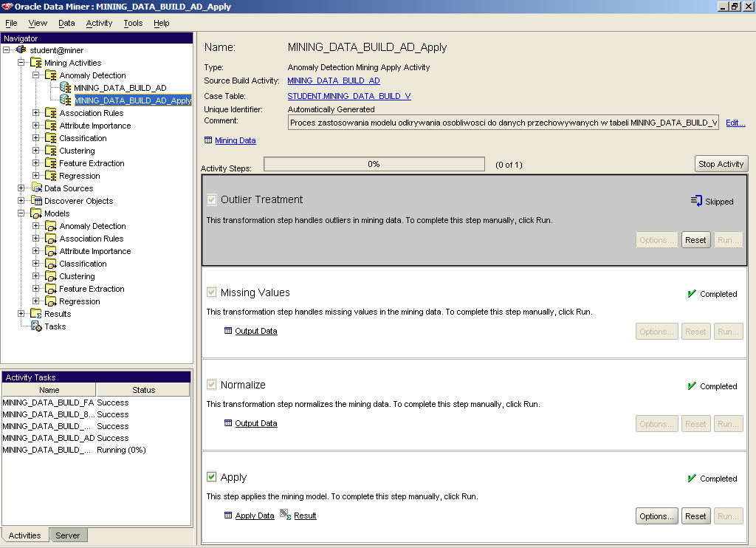
Task: Click the Association Rules models folder icon
Action: coord(51,239)
